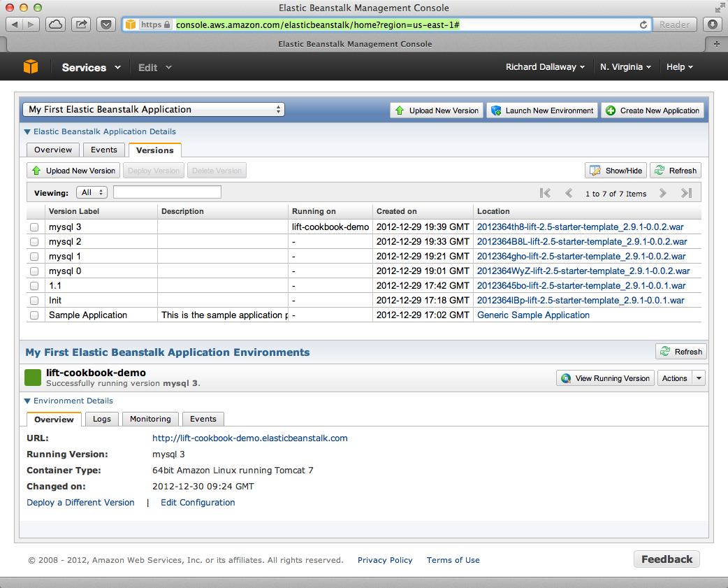Open the lift-cookbook-demo.elasticbeanstalk.com URL
The image size is (728, 588).
coord(250,438)
